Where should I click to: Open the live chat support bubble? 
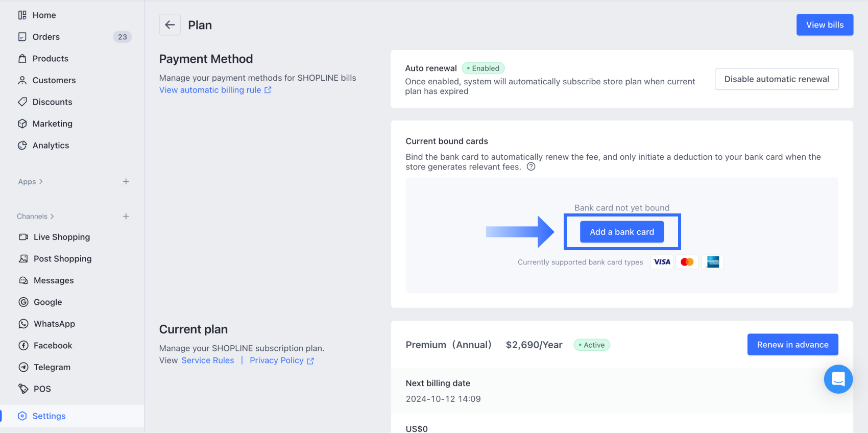(x=838, y=379)
